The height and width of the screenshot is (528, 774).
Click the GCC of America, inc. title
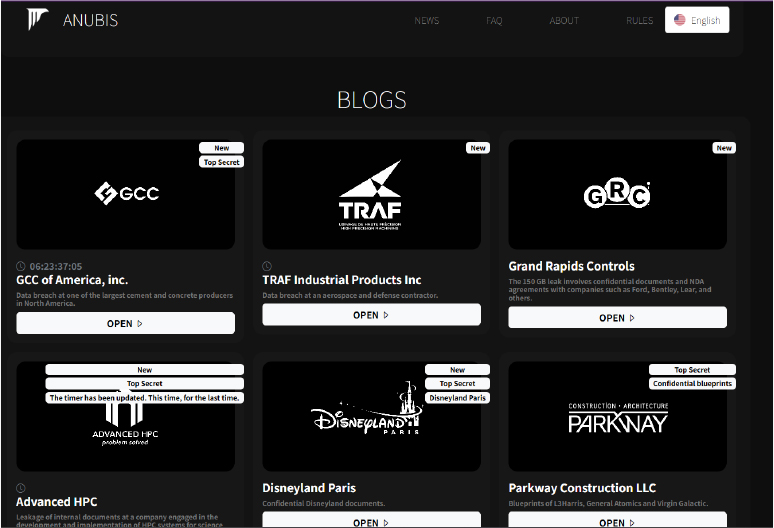tap(72, 280)
